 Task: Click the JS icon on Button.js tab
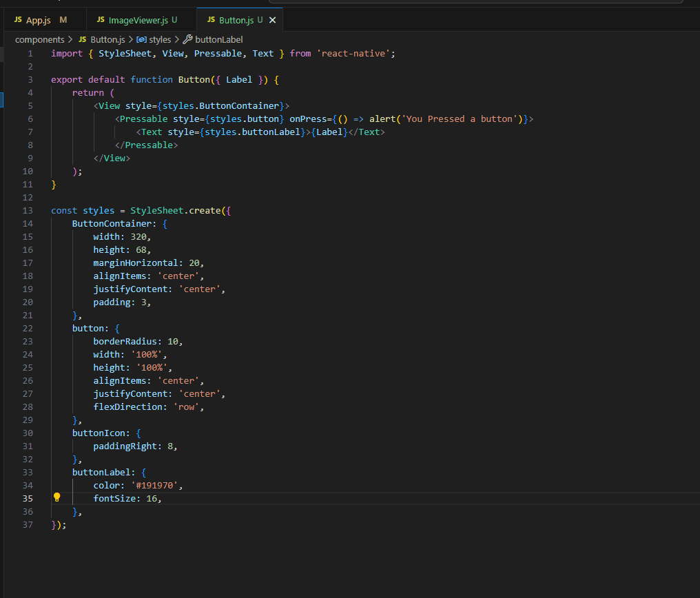pyautogui.click(x=211, y=20)
